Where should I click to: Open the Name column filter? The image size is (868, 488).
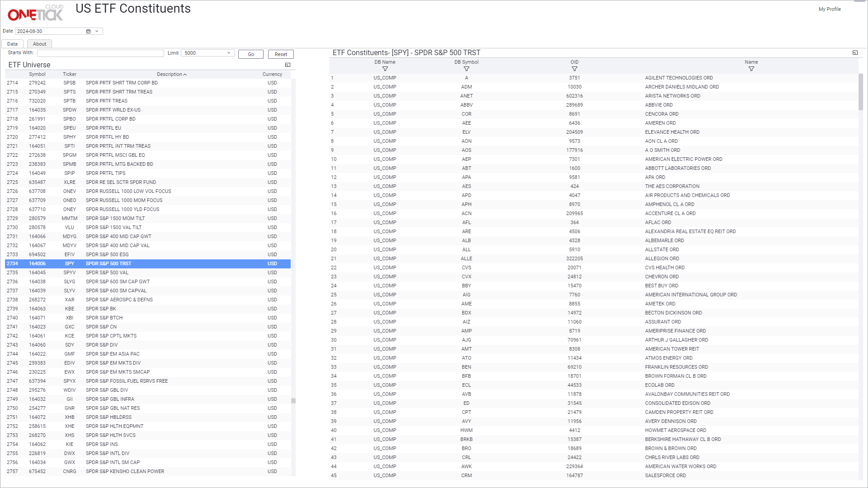click(751, 69)
